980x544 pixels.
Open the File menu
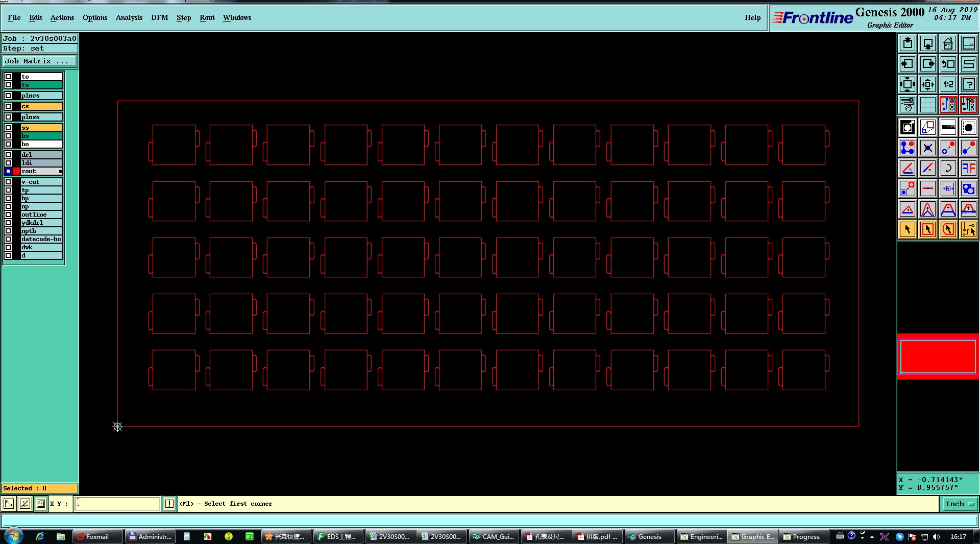pyautogui.click(x=14, y=17)
